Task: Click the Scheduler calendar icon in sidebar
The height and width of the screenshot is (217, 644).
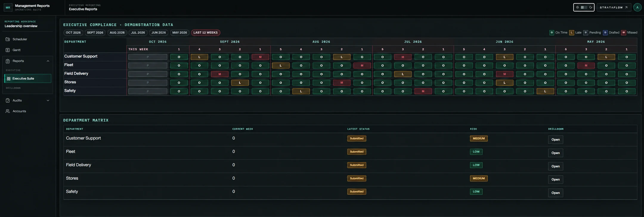Action: (x=8, y=39)
